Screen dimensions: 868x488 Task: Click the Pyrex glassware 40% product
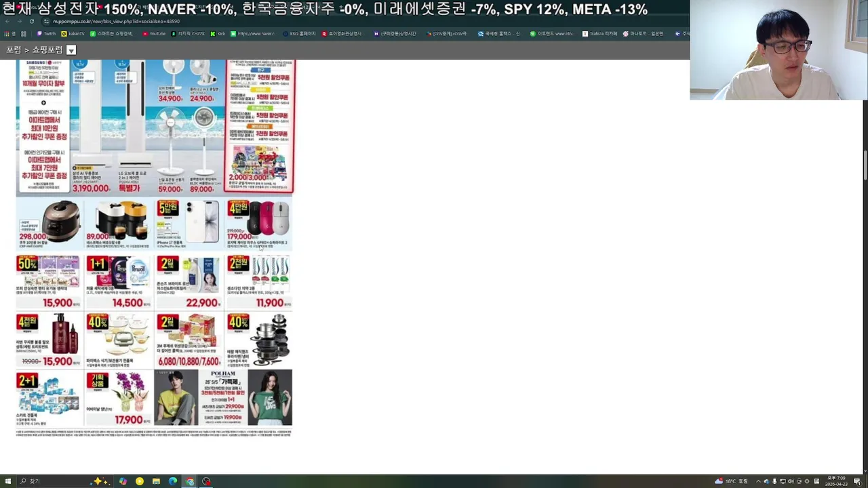pos(119,340)
